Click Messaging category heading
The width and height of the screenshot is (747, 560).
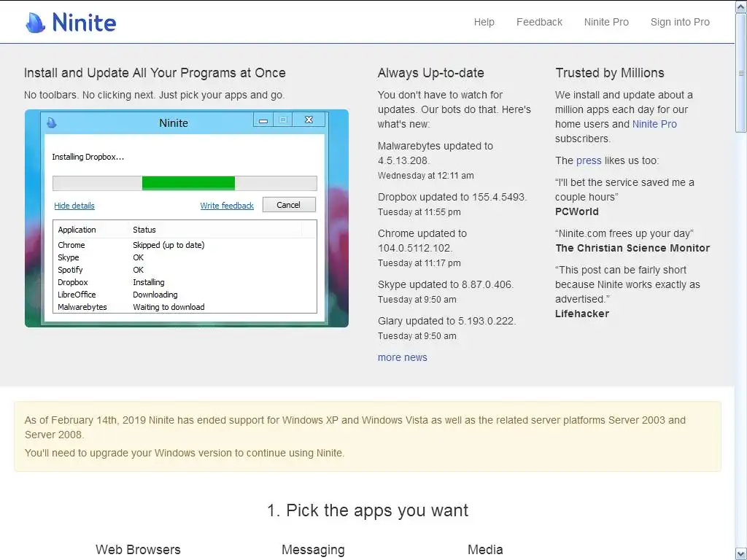[x=313, y=550]
